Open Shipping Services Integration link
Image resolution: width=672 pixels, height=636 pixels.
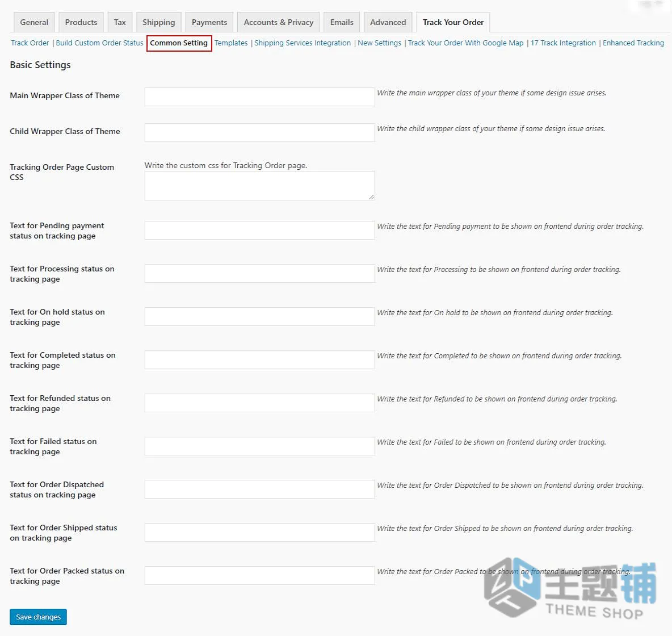click(303, 43)
